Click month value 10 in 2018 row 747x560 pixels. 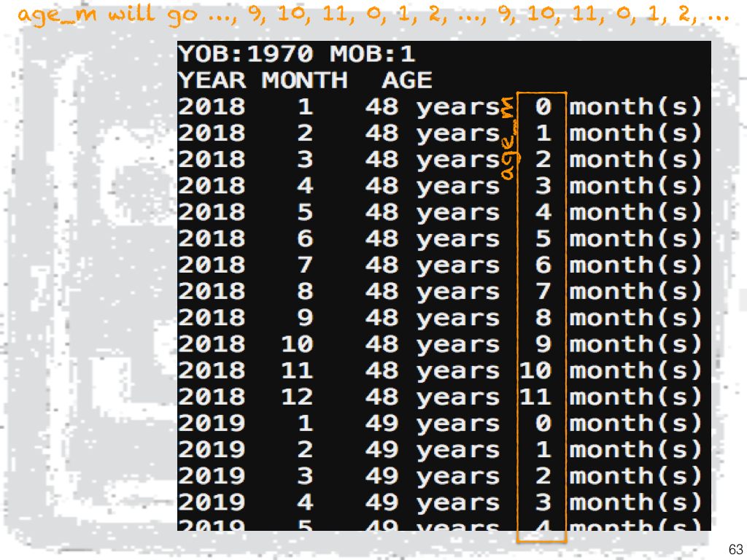pos(297,344)
